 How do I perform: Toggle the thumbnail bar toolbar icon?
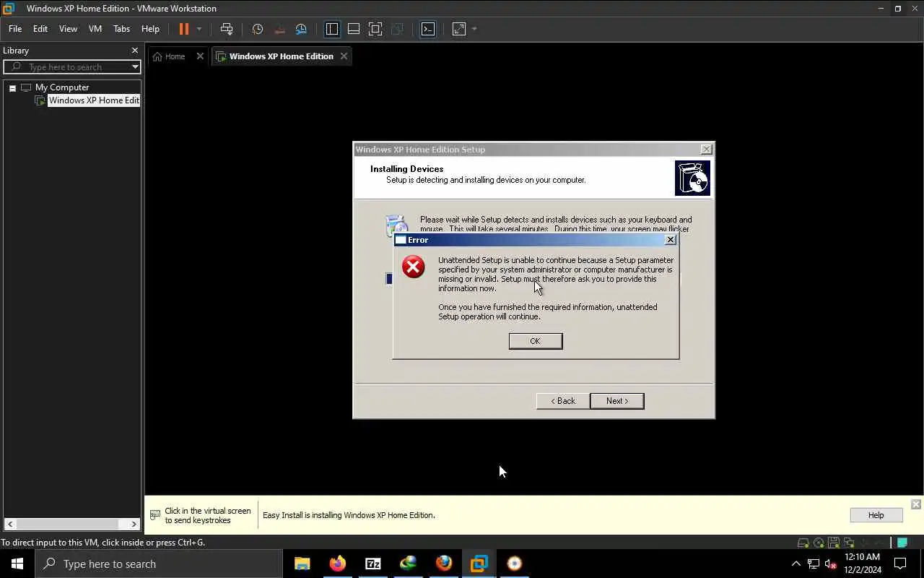tap(354, 29)
